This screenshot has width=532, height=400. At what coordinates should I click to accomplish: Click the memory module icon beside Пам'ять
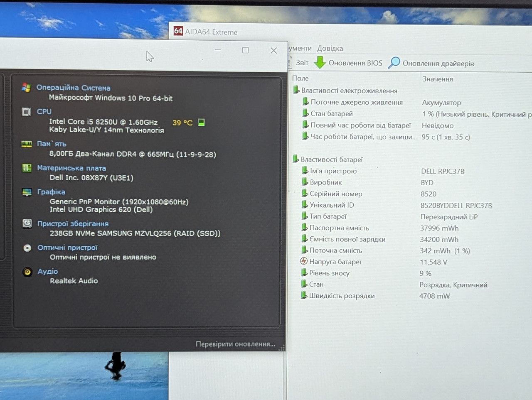click(27, 144)
